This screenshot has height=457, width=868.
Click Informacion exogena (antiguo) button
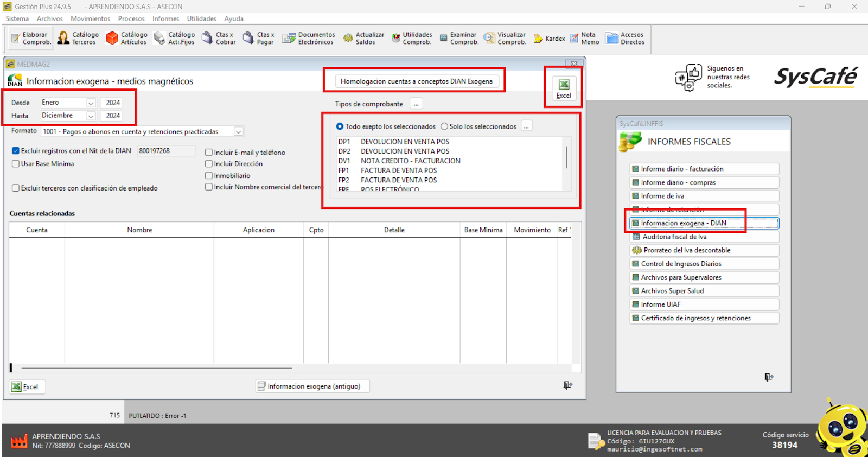point(312,386)
